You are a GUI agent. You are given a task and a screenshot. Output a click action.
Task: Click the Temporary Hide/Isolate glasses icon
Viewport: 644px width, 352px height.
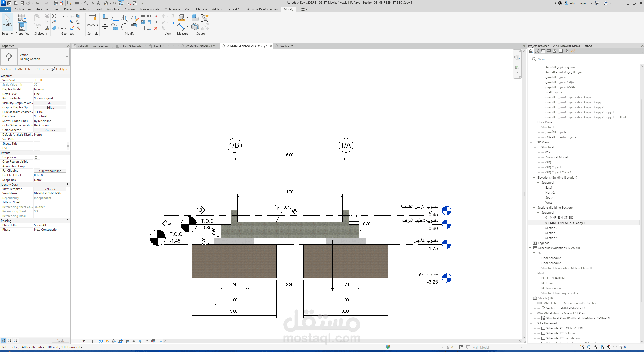coord(133,341)
